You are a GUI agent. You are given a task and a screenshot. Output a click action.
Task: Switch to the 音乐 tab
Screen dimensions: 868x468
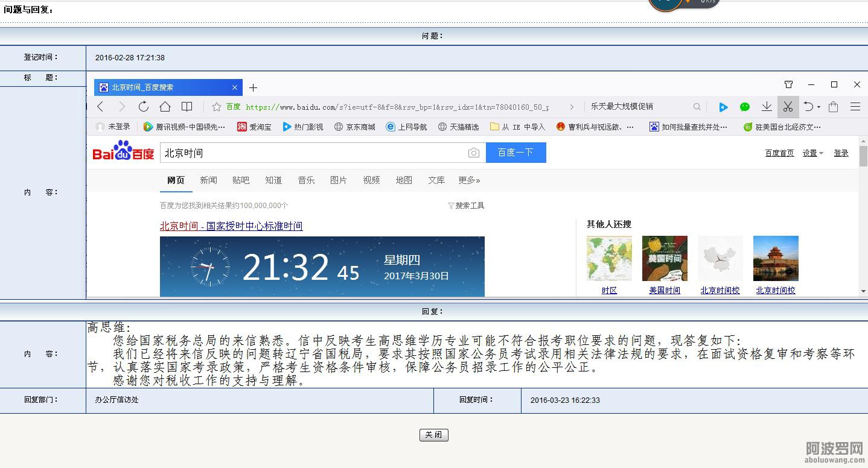[x=306, y=180]
